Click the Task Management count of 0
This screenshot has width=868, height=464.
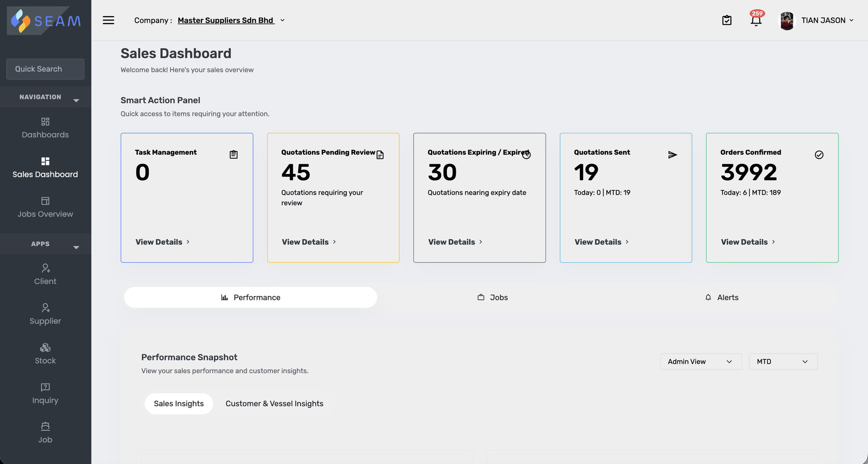pyautogui.click(x=142, y=172)
